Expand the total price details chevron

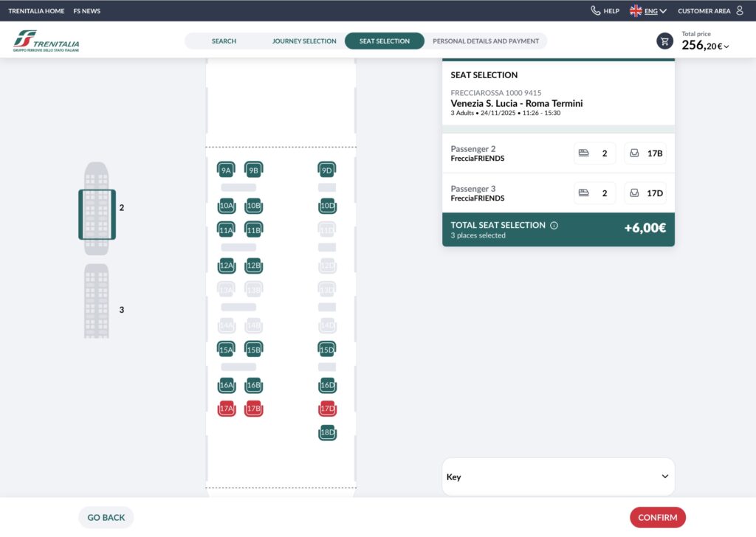point(726,46)
